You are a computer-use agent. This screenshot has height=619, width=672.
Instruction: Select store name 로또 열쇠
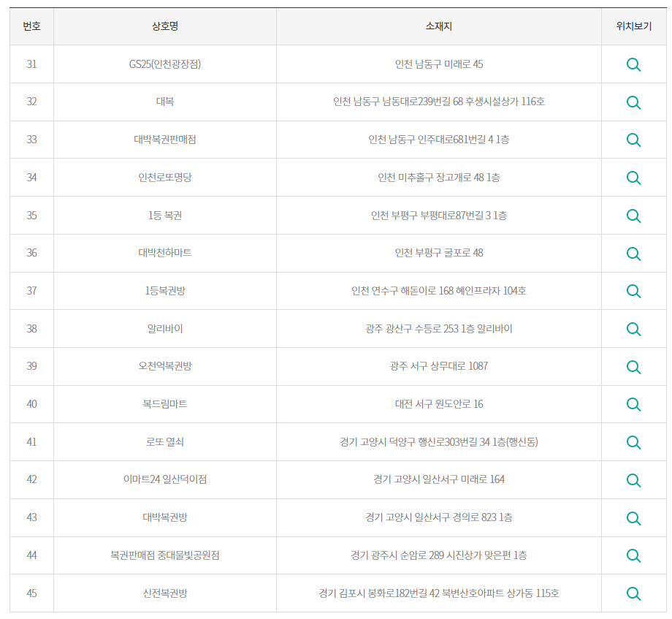[165, 441]
